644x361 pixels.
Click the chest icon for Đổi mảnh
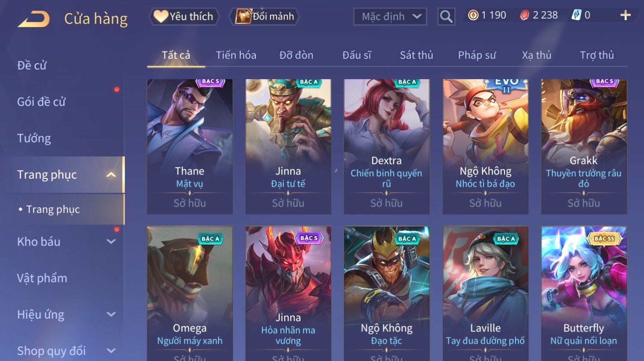243,16
